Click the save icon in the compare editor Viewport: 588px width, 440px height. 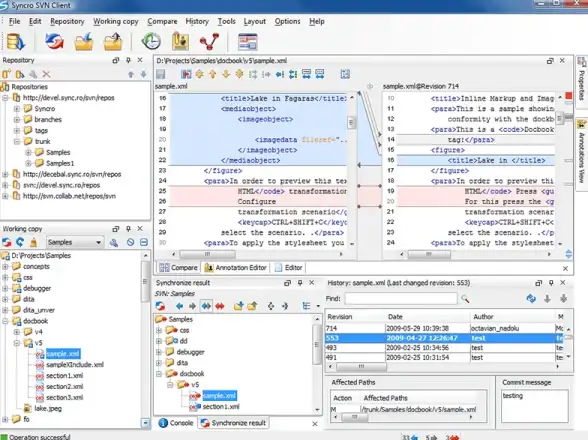[161, 74]
